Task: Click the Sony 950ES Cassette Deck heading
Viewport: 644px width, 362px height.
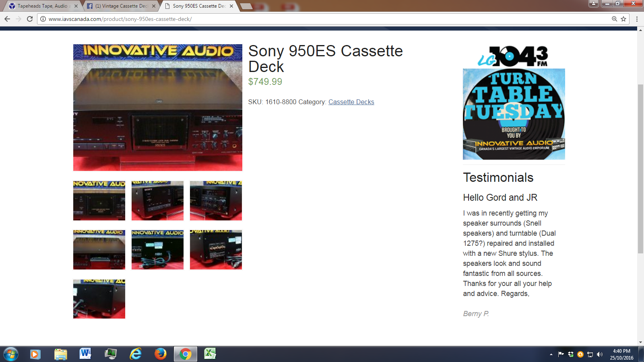Action: tap(325, 59)
